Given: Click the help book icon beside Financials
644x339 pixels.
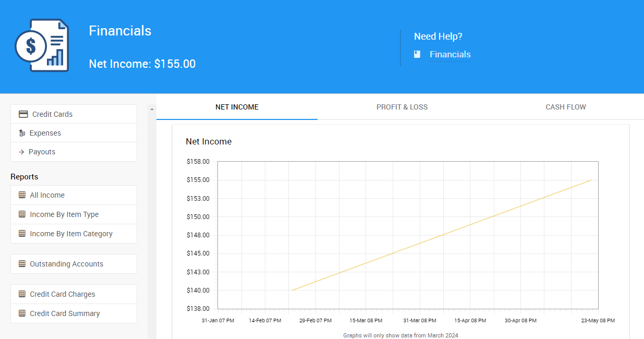Looking at the screenshot, I should pyautogui.click(x=417, y=54).
